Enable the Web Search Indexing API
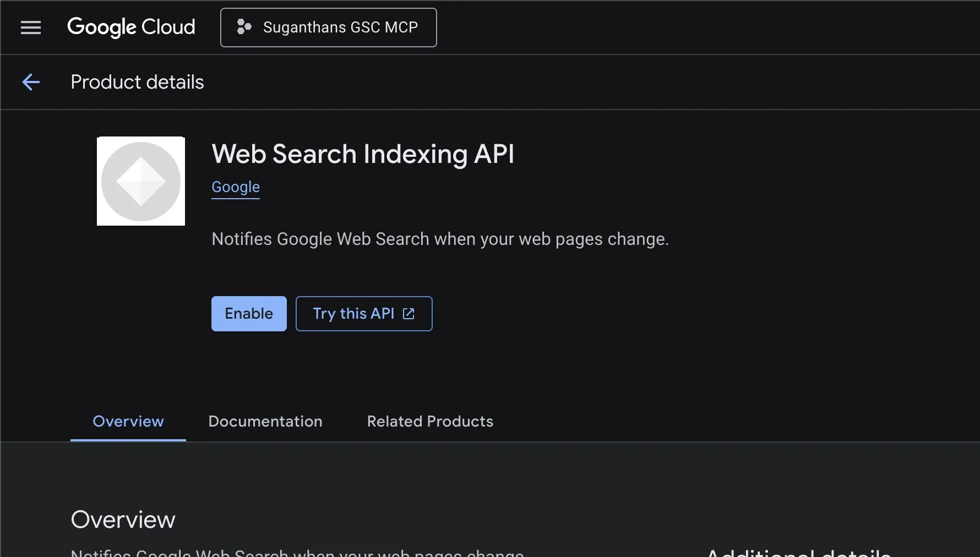 [x=249, y=314]
